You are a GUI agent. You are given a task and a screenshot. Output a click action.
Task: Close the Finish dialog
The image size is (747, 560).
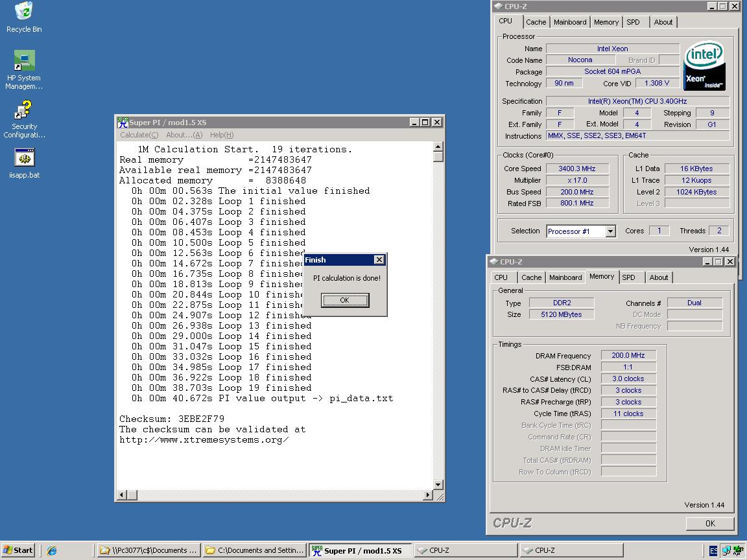click(x=379, y=259)
